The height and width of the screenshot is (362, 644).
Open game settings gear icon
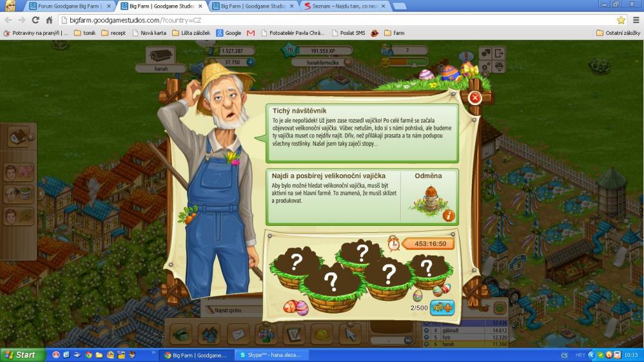(x=486, y=66)
